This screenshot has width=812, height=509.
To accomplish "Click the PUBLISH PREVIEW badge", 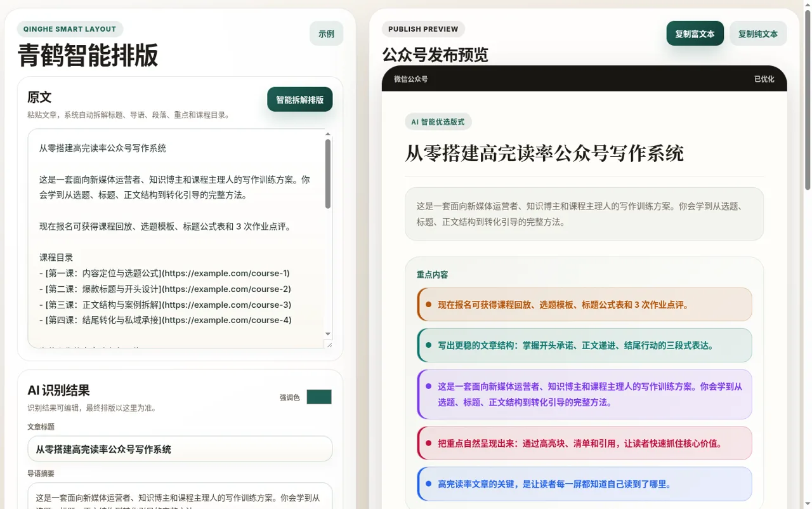I will click(x=423, y=29).
